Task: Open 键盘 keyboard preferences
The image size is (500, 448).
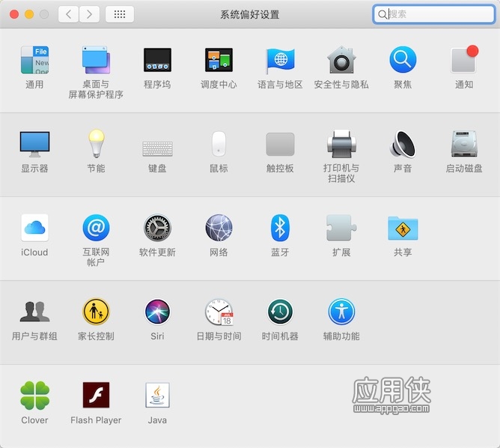Action: [x=157, y=148]
